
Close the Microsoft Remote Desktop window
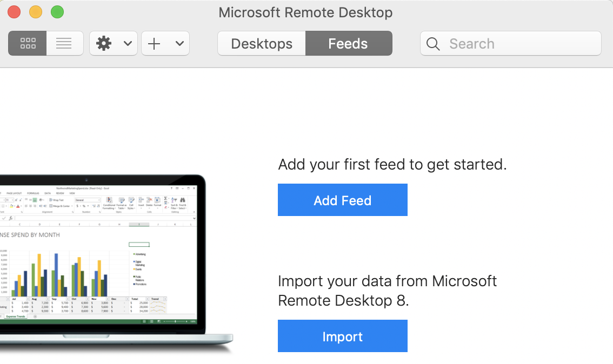pos(14,12)
